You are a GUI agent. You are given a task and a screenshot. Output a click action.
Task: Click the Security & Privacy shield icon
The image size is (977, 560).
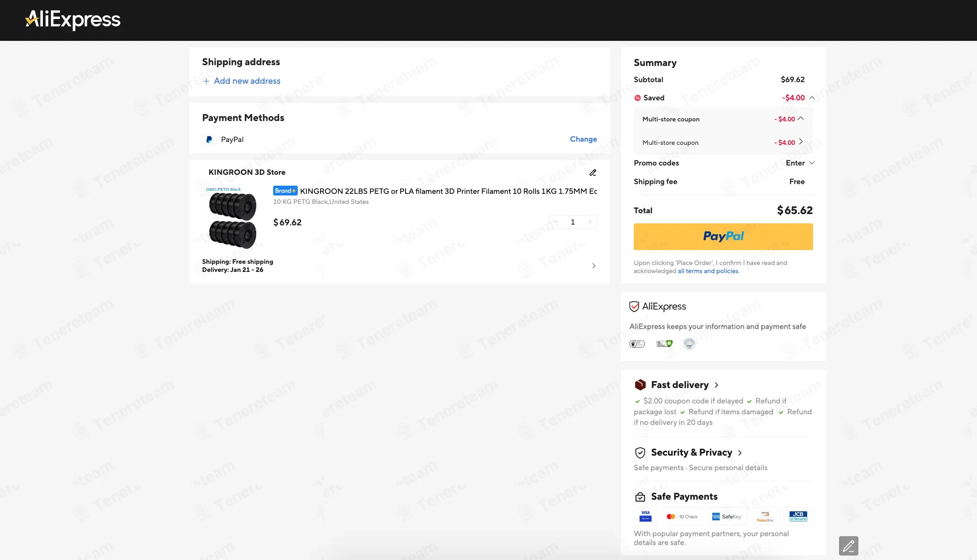point(640,452)
